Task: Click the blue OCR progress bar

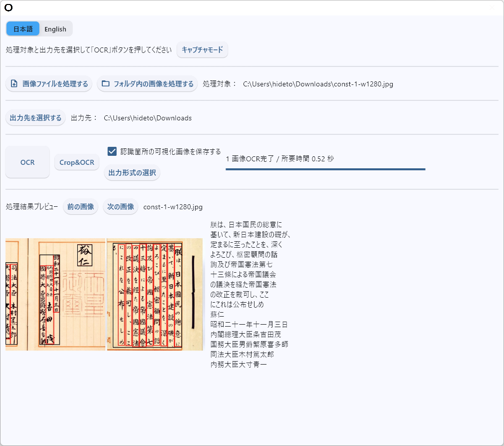Action: (x=324, y=169)
